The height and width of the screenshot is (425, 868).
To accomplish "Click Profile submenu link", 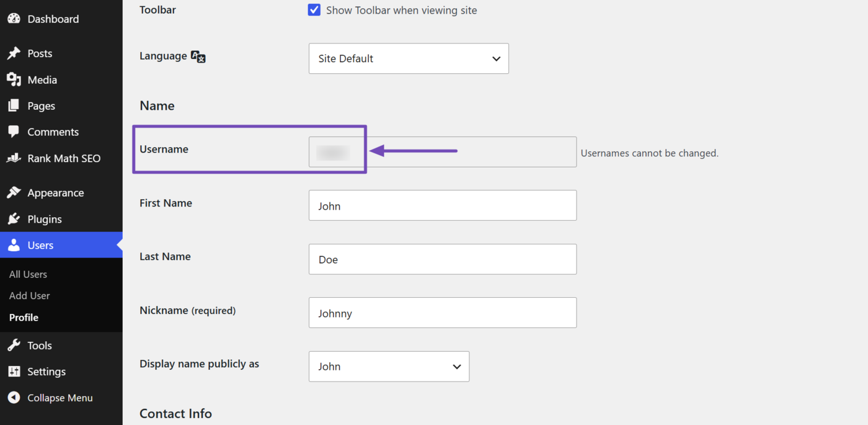I will [x=24, y=317].
